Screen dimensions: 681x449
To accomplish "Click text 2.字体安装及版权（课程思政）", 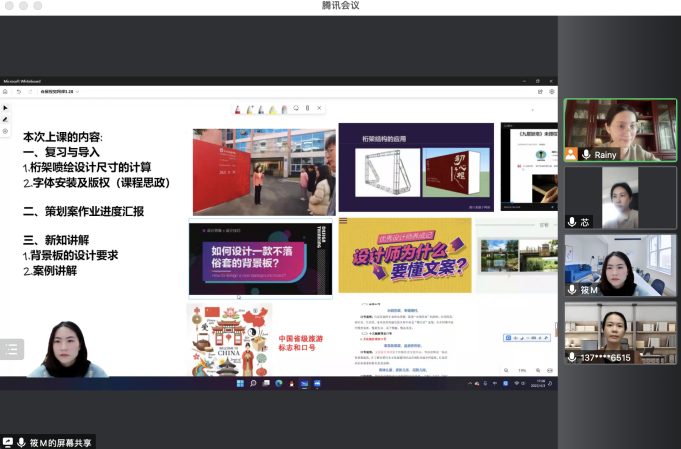I will coord(96,183).
